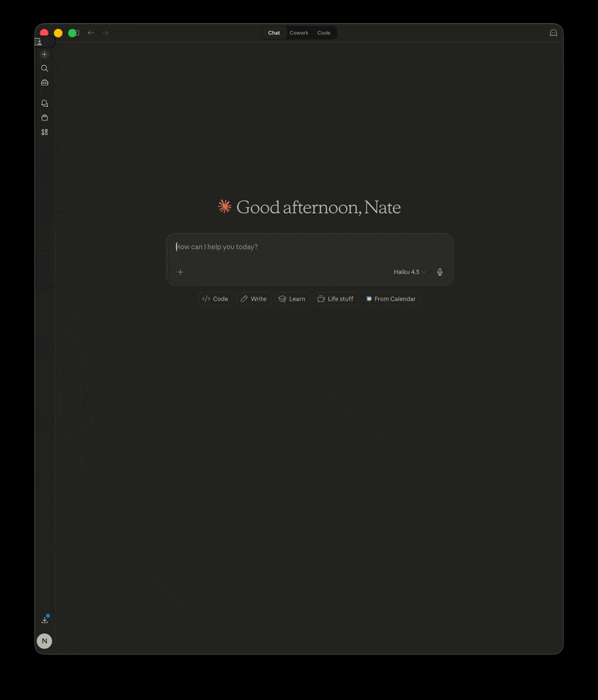
Task: Switch to the Code tab at the top
Action: (x=324, y=33)
